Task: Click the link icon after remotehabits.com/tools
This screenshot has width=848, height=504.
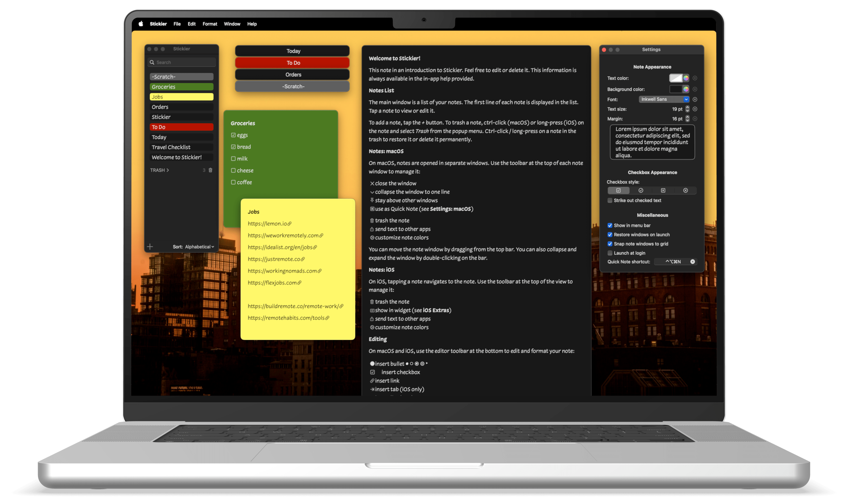Action: pos(327,318)
